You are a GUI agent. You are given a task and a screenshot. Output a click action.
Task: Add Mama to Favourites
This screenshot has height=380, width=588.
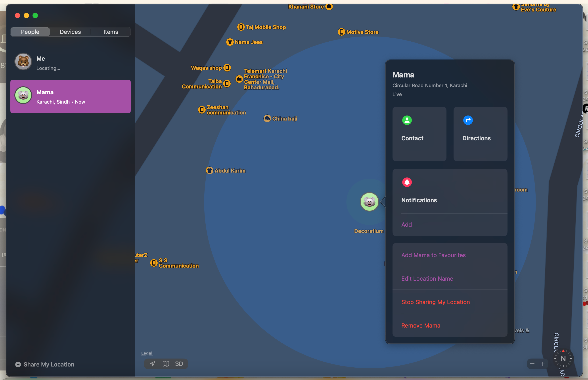[x=433, y=255]
